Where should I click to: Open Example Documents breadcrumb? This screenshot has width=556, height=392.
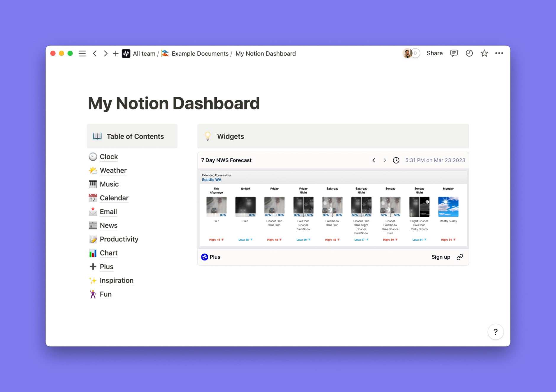(x=200, y=53)
